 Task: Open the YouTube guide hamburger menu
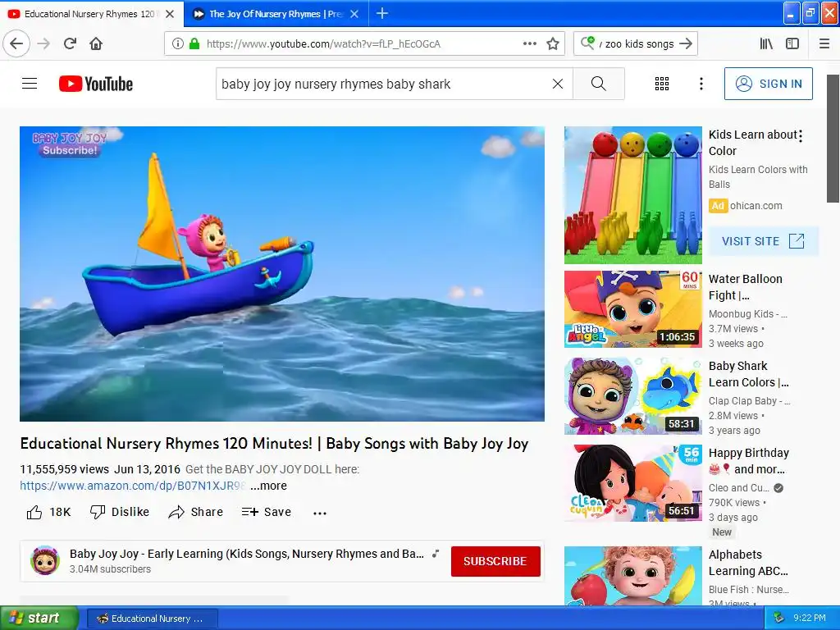pos(30,84)
